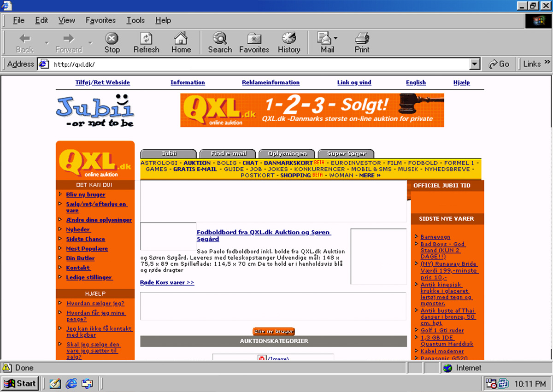Image resolution: width=553 pixels, height=392 pixels.
Task: Open the Sidste Chance link
Action: (85, 239)
